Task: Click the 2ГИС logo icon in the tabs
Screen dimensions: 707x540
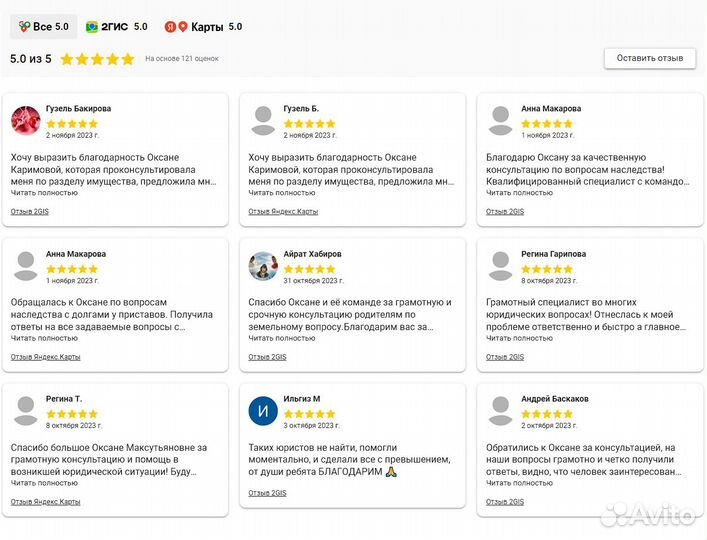Action: [x=92, y=27]
